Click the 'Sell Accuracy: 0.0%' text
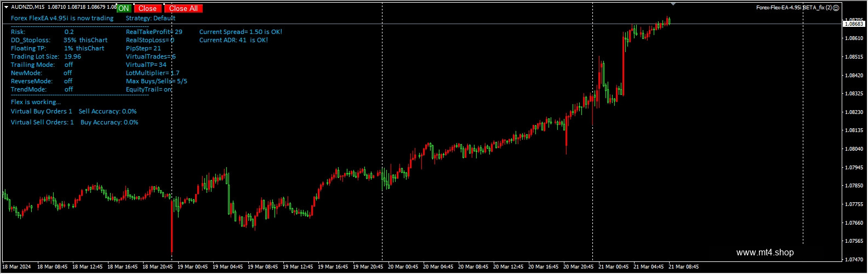The image size is (868, 274). (108, 111)
